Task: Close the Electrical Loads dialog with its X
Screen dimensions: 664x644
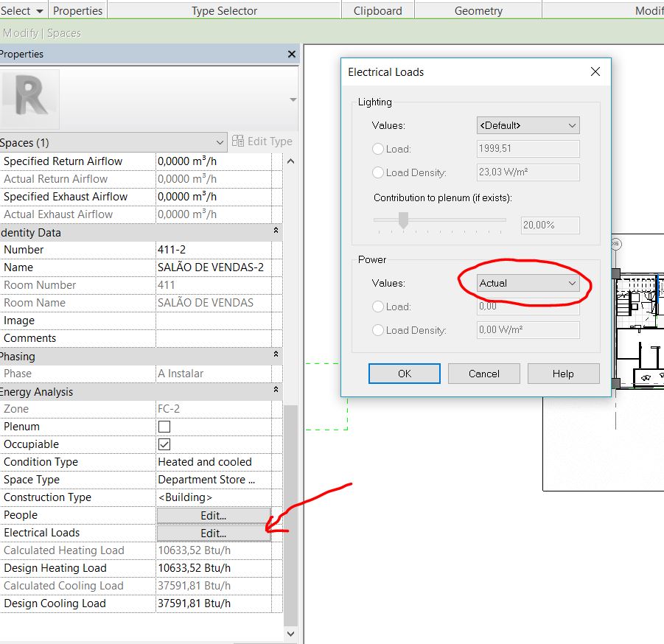Action: pyautogui.click(x=595, y=71)
